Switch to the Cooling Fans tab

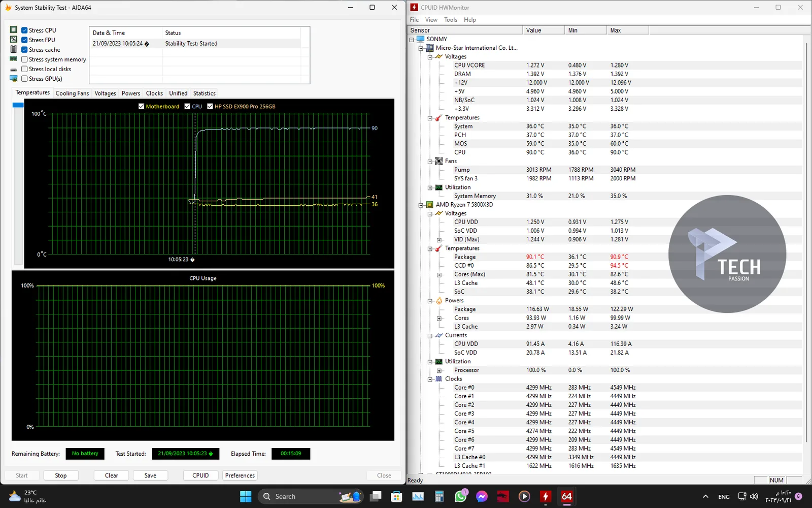coord(72,93)
